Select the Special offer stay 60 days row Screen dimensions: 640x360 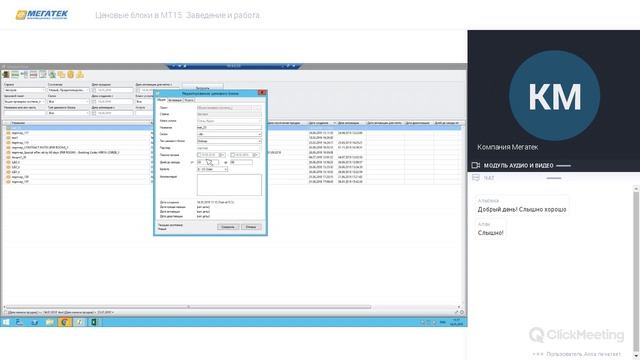pyautogui.click(x=65, y=152)
